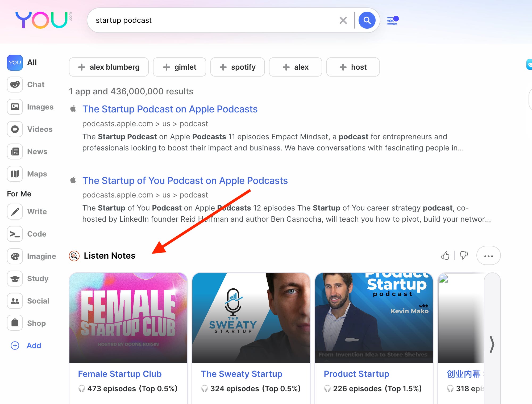532x404 pixels.
Task: Open the Study app
Action: tap(15, 279)
